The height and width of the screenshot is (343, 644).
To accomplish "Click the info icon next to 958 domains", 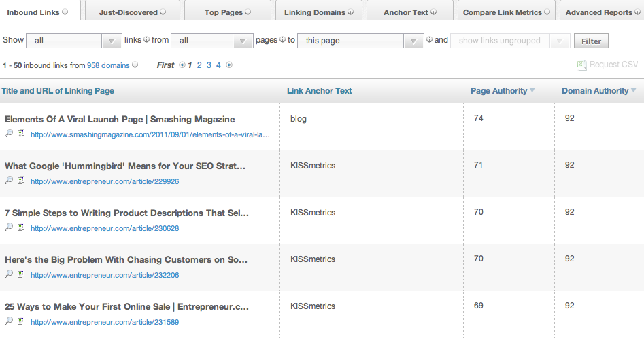I will (x=135, y=65).
